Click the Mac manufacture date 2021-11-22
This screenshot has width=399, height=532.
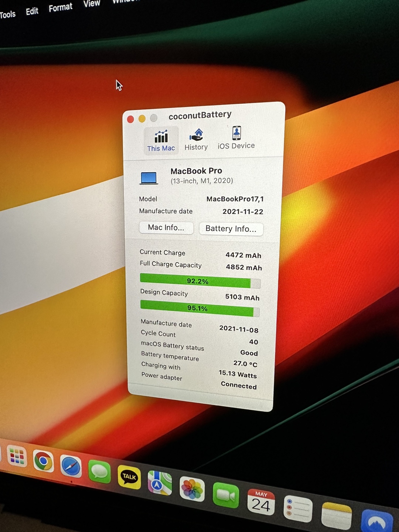pyautogui.click(x=243, y=212)
